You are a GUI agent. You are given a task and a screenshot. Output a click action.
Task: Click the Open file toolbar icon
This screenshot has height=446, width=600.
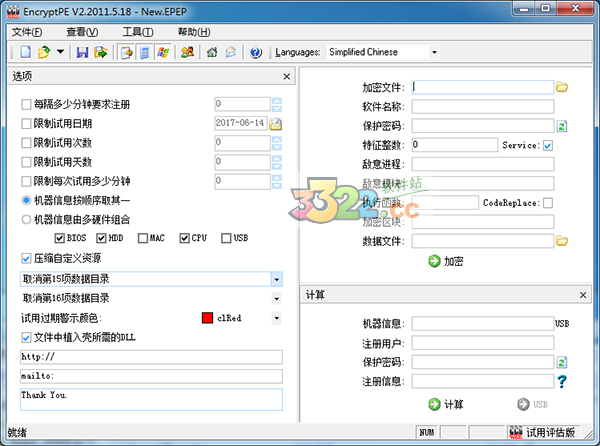[x=44, y=52]
